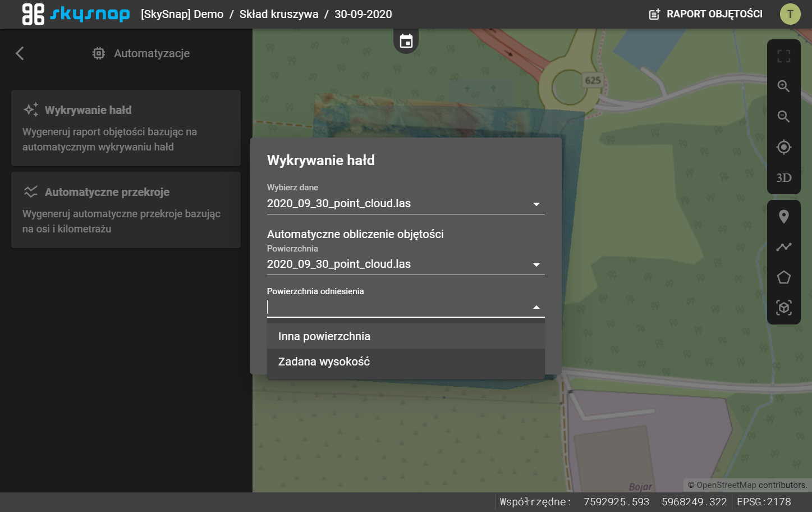The image size is (812, 512).
Task: Choose Zadana wysokość option
Action: pyautogui.click(x=406, y=362)
